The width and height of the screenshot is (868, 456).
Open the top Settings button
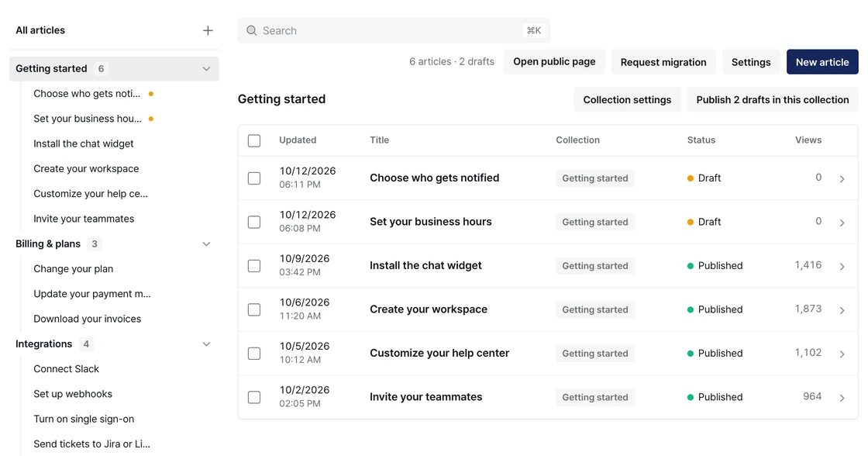pos(751,62)
